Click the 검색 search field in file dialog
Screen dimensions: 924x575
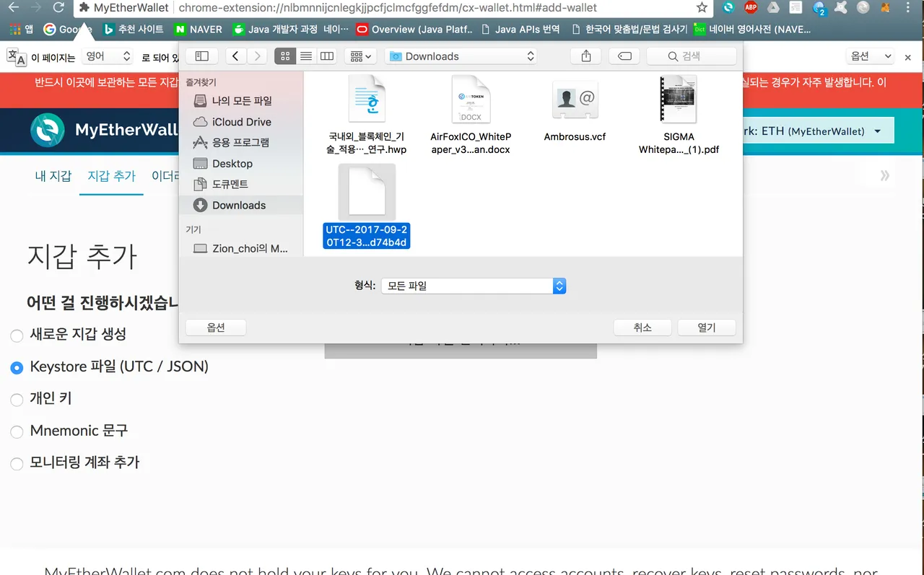click(692, 56)
